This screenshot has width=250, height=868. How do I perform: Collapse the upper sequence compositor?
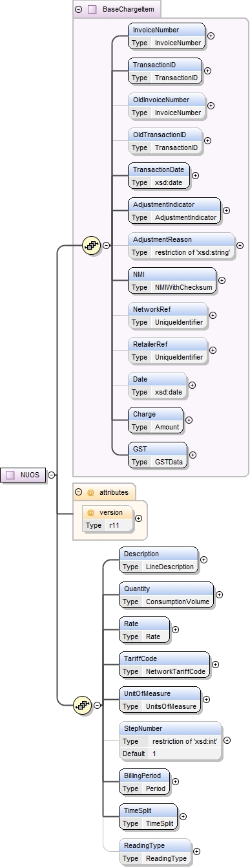[x=106, y=246]
